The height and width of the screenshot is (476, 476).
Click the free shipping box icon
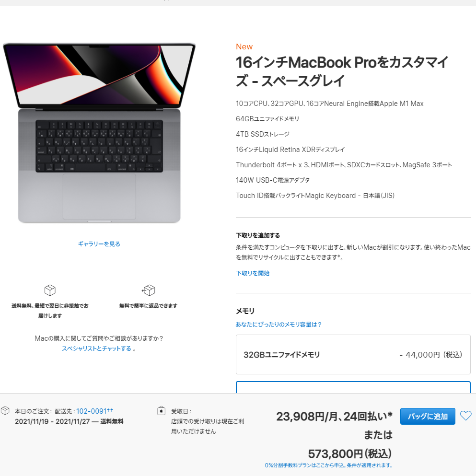(50, 290)
